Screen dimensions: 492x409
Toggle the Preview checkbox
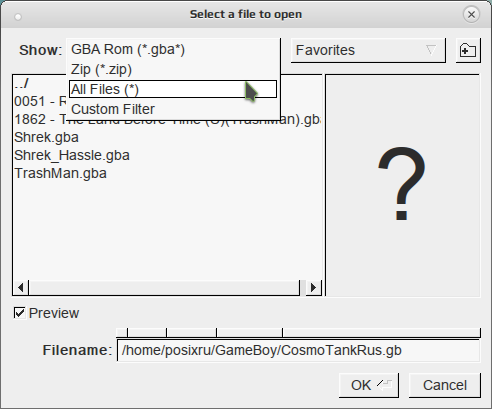(x=19, y=313)
